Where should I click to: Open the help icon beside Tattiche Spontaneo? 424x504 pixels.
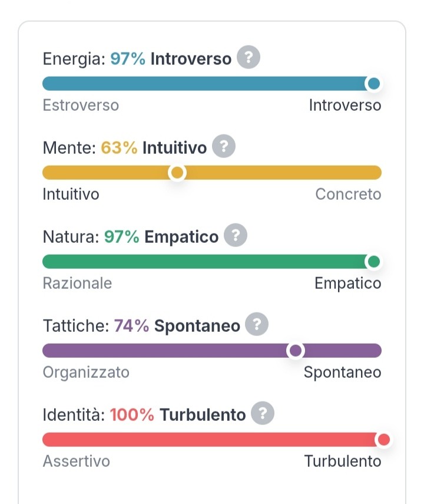tap(257, 324)
